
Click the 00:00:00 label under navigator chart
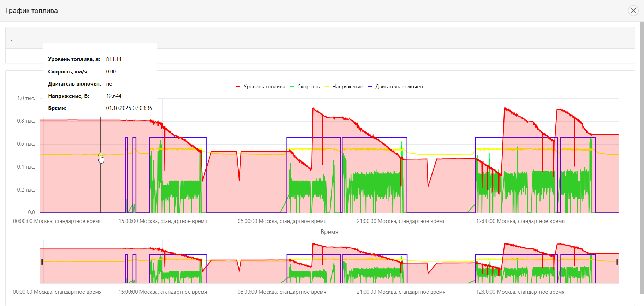click(x=57, y=292)
